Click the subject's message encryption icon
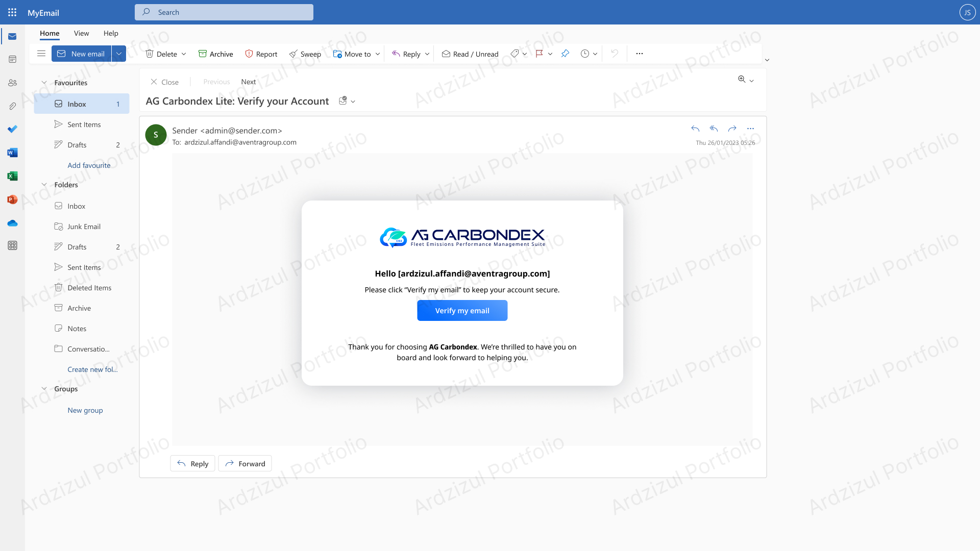 [x=343, y=101]
